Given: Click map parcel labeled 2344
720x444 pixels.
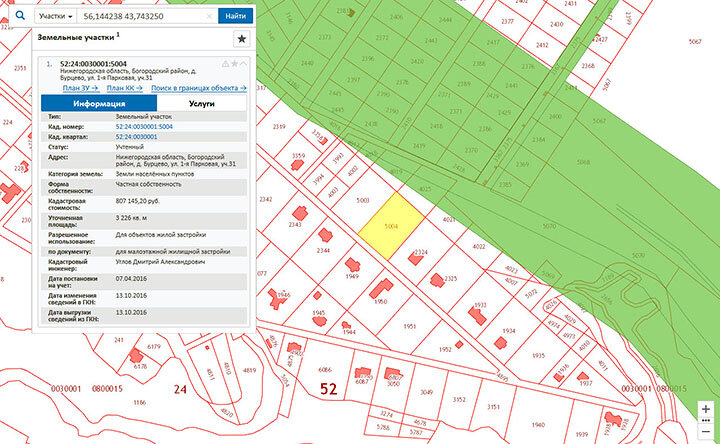Looking at the screenshot, I should coord(323,251).
